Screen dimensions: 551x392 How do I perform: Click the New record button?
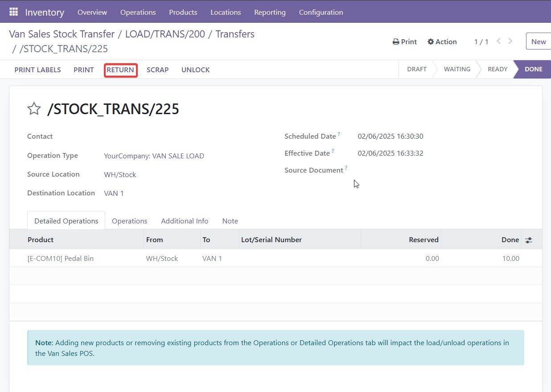pos(538,41)
